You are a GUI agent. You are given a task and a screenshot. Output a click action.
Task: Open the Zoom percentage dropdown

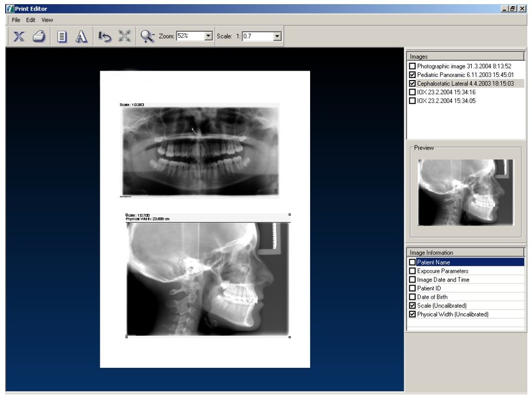209,36
